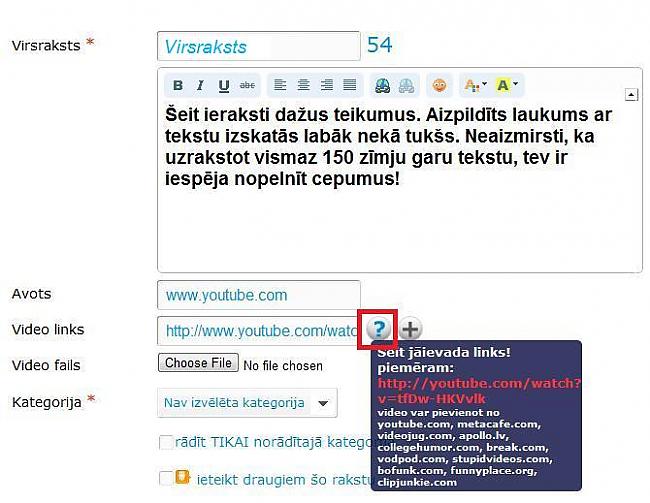Screen dimensions: 650x503
Task: Click the editor scroll up arrow
Action: (631, 95)
